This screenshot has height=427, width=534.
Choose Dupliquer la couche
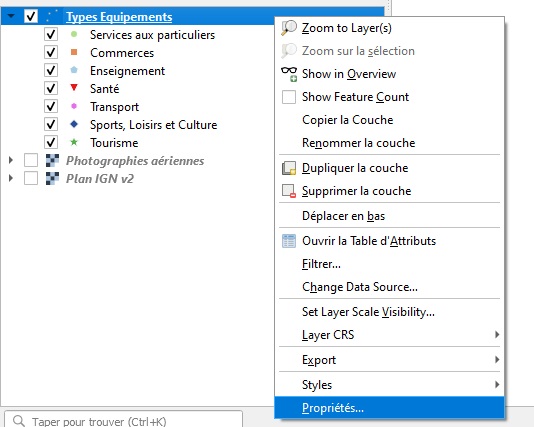point(389,168)
